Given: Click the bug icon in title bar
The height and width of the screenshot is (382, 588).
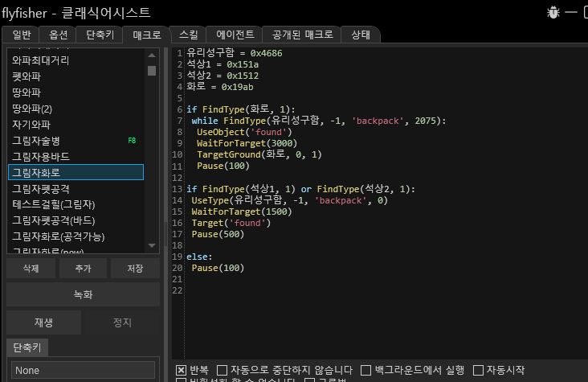Looking at the screenshot, I should [553, 12].
